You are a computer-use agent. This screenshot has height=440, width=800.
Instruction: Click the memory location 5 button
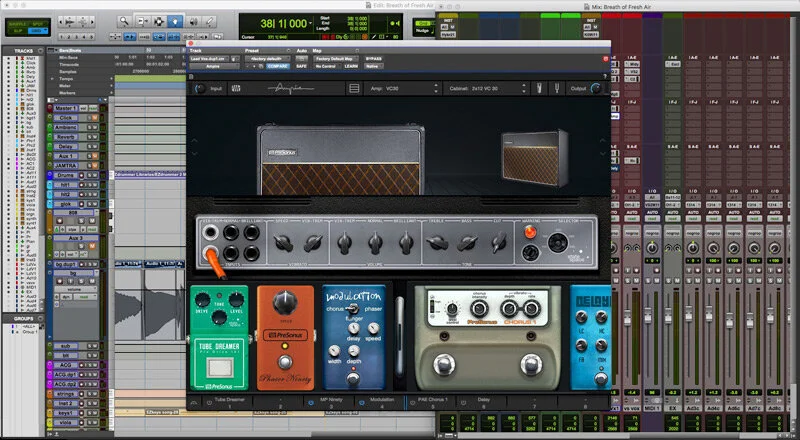click(91, 37)
